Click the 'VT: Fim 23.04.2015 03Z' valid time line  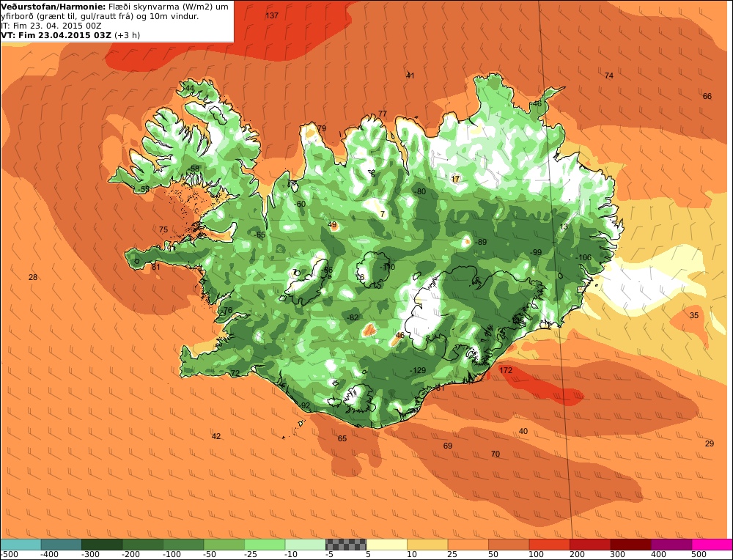[x=56, y=35]
